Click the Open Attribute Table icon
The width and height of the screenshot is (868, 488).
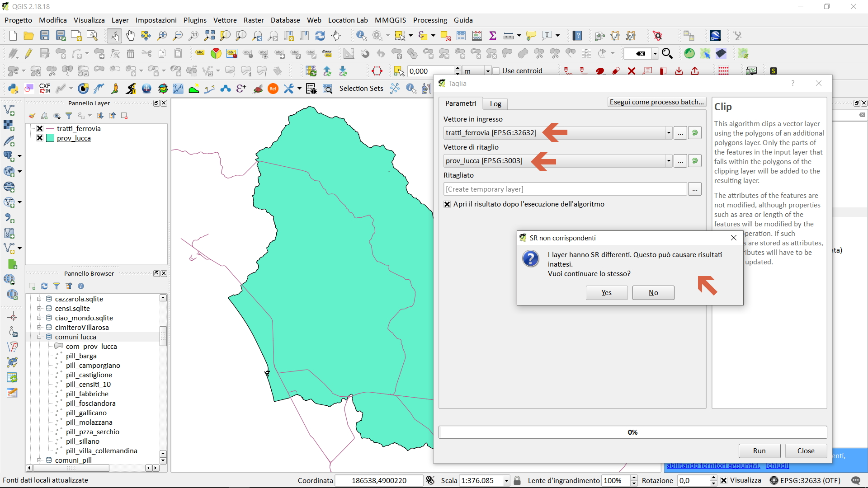[461, 36]
